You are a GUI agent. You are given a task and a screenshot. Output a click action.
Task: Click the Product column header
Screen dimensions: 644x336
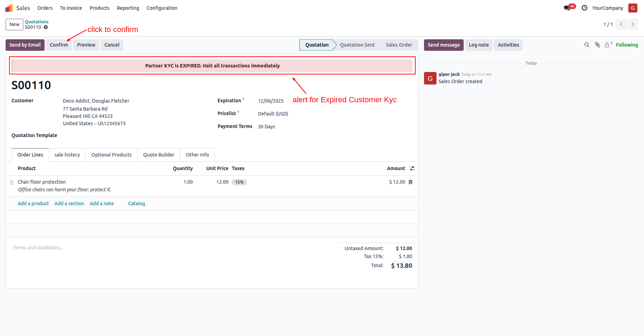coord(27,168)
